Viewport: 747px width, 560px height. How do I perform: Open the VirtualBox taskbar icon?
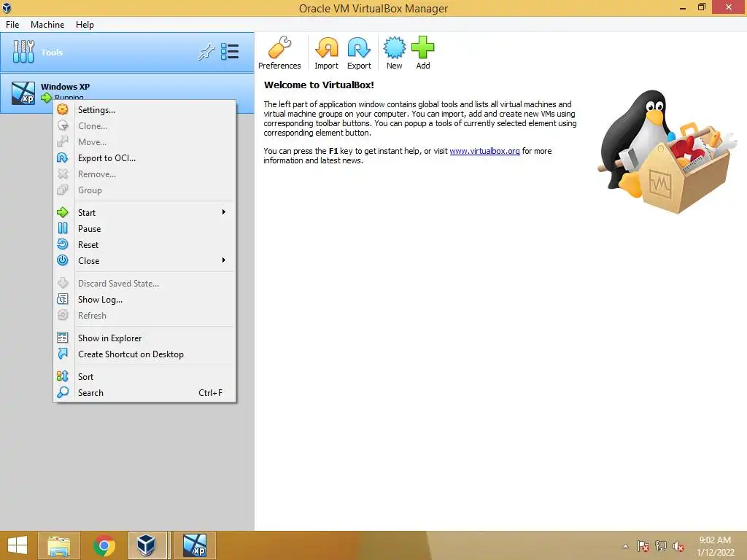point(146,545)
